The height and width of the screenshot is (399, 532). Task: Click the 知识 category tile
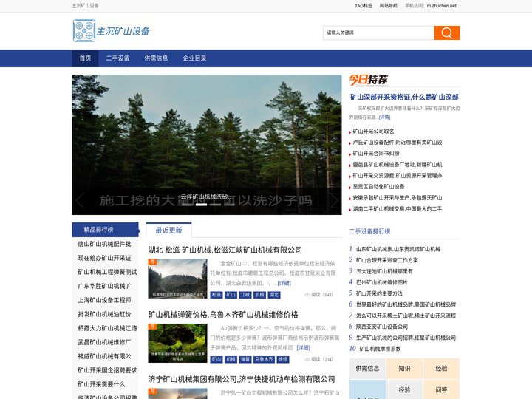pyautogui.click(x=404, y=369)
